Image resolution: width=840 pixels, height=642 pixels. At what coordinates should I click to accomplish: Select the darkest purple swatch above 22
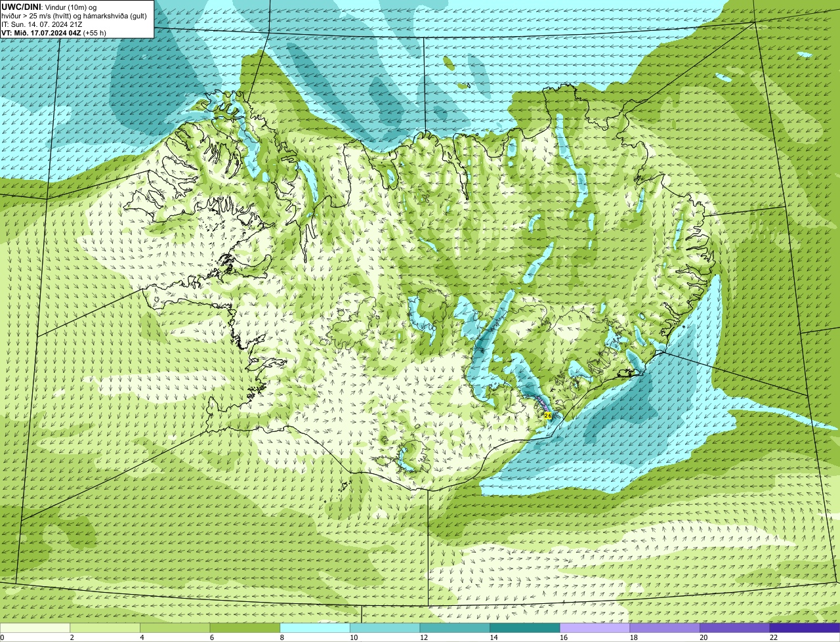coord(805,628)
